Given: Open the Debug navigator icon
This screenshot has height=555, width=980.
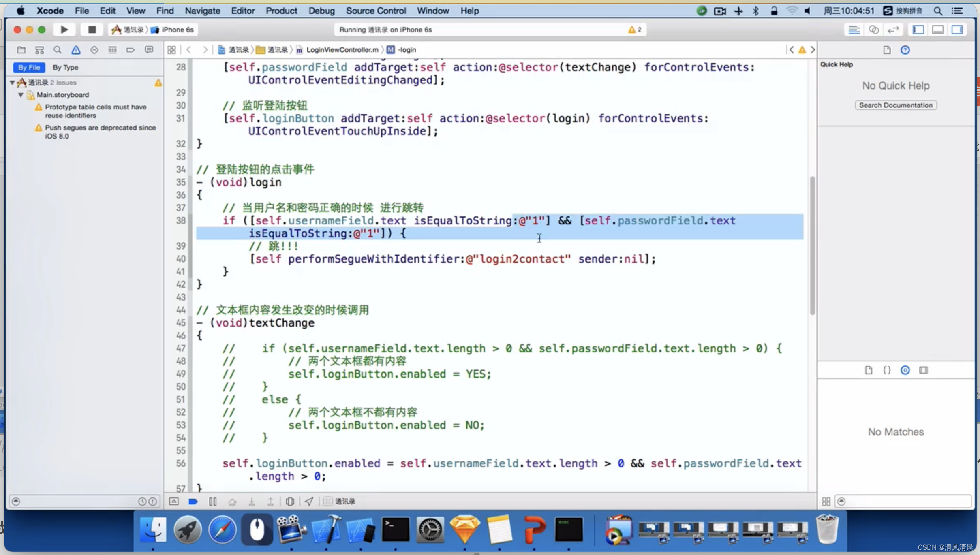Looking at the screenshot, I should click(112, 50).
